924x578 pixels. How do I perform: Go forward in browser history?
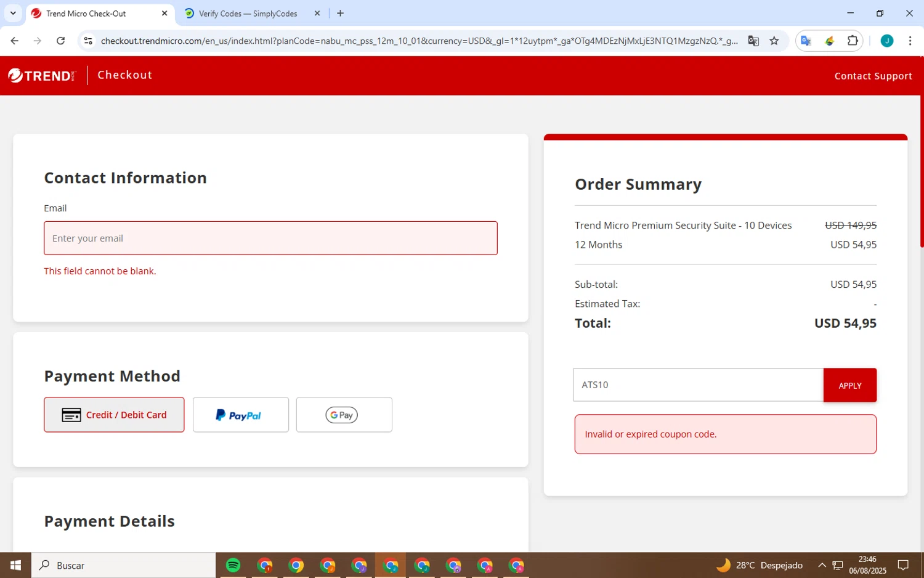point(38,41)
